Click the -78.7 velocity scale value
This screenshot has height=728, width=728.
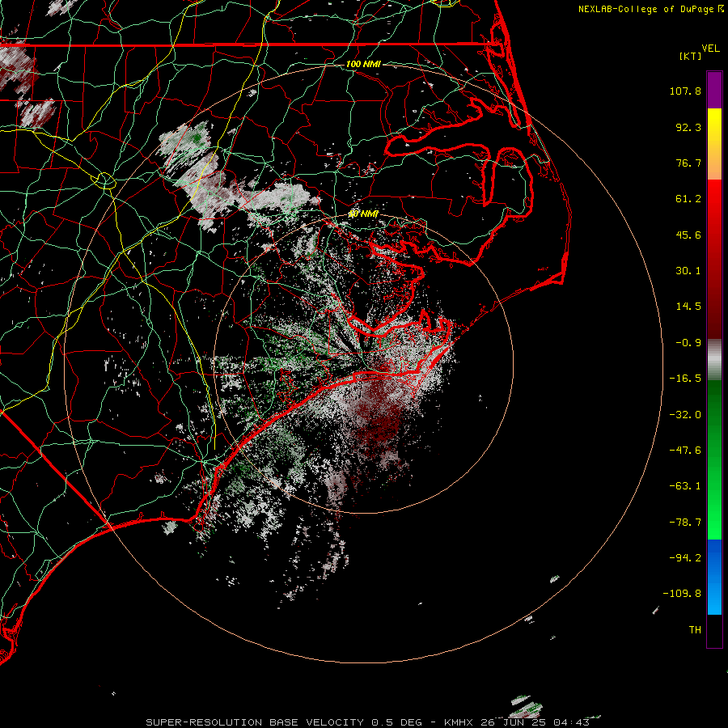click(x=685, y=523)
